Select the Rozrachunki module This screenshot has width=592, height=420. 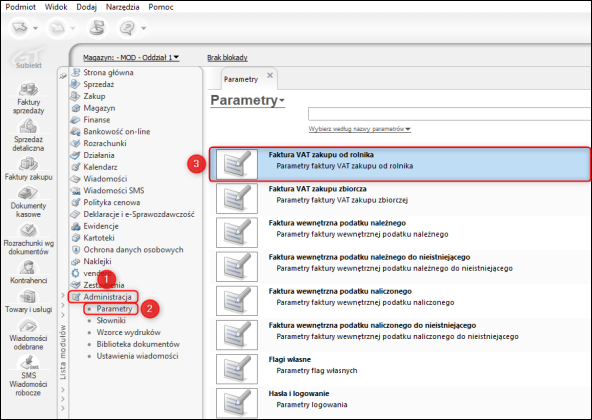[x=105, y=143]
